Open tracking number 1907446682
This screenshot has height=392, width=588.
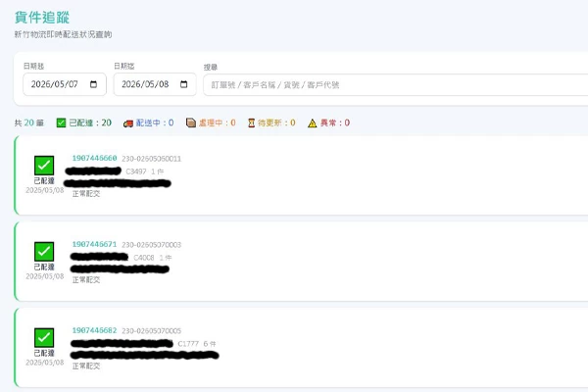[94, 330]
